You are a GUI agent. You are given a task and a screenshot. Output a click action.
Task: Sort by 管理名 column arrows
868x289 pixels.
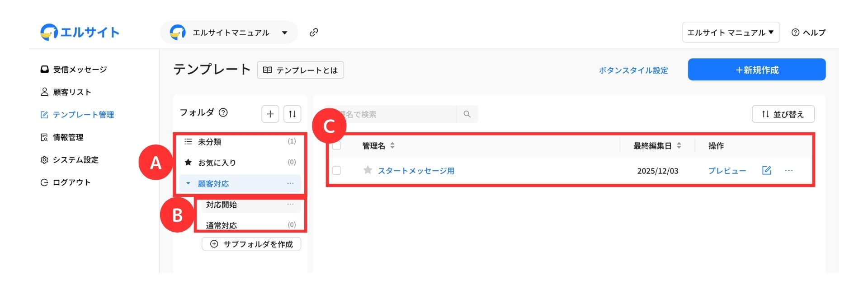point(392,145)
